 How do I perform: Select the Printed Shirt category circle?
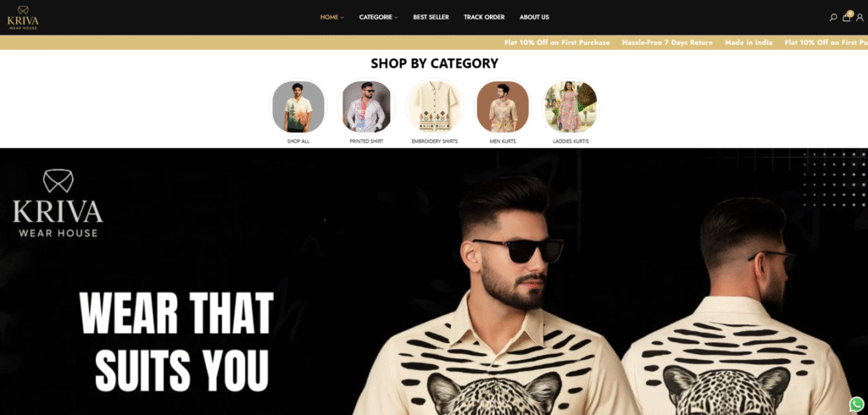click(366, 106)
